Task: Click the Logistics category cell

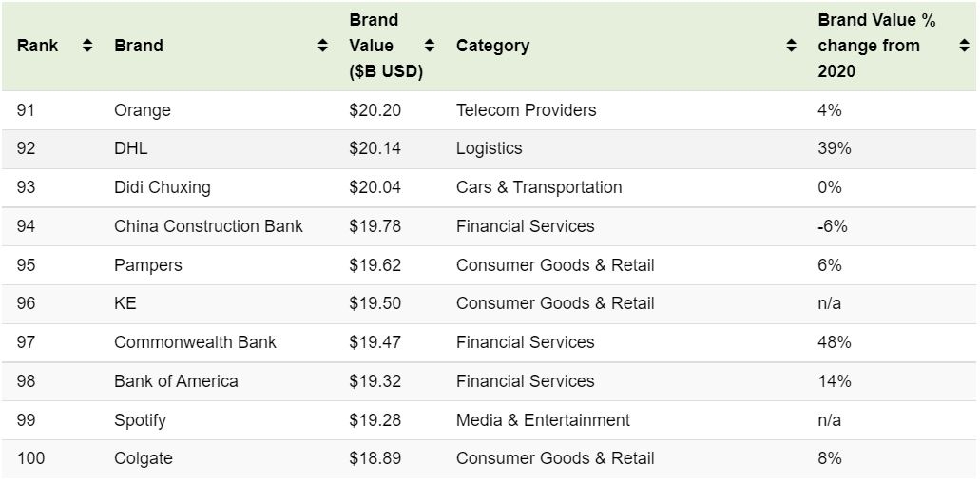Action: pos(490,148)
